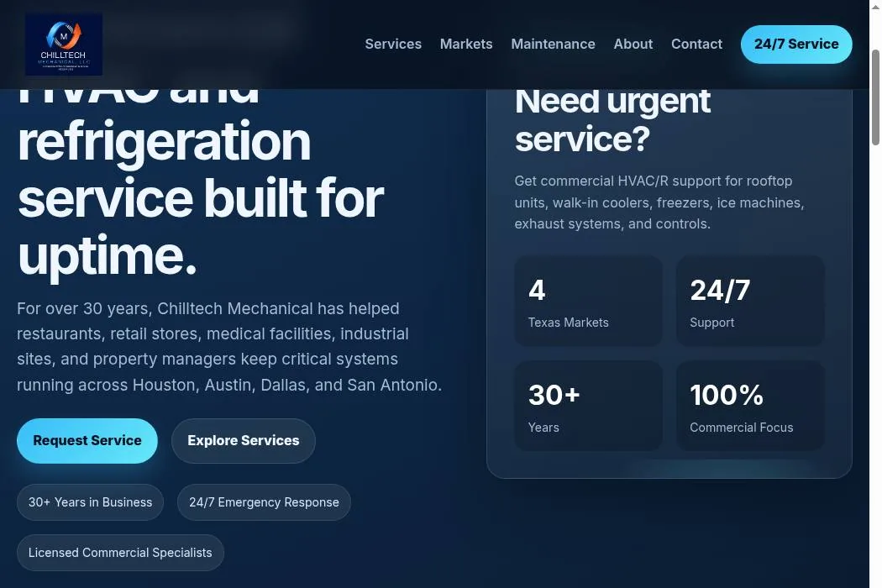Click the Chilltech Mechanical logo
This screenshot has height=588, width=882.
click(x=64, y=45)
